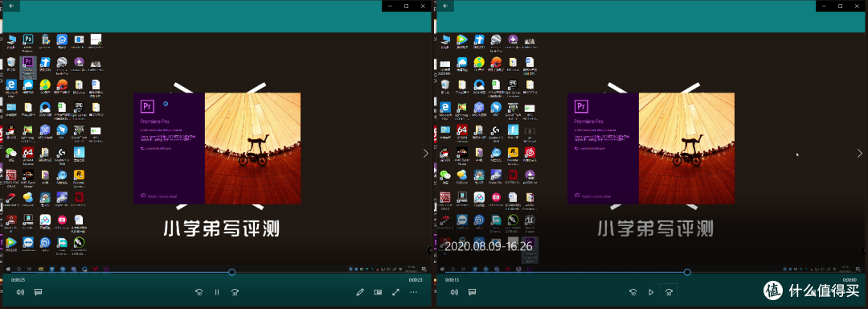Minimize the left player window
868x309 pixels.
pos(391,6)
